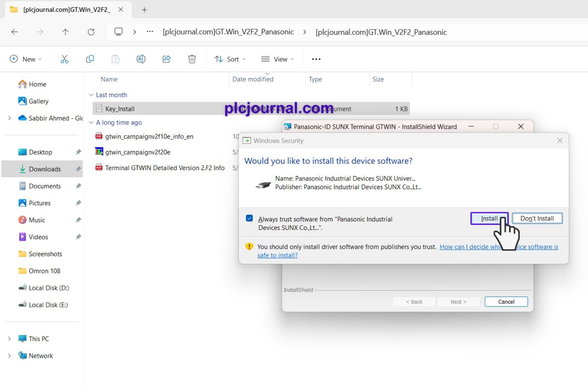Click the Rename icon in toolbar

click(x=141, y=59)
